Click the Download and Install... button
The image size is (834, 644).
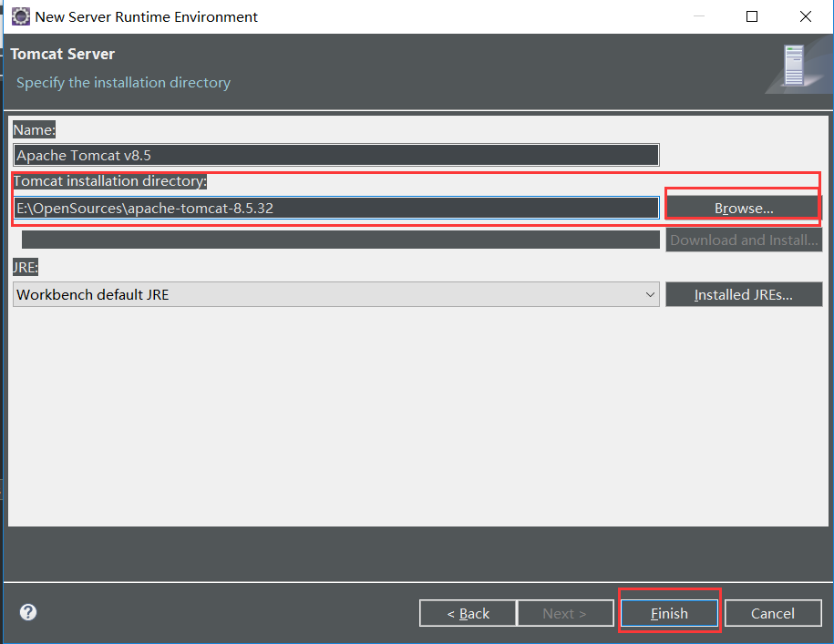coord(744,240)
